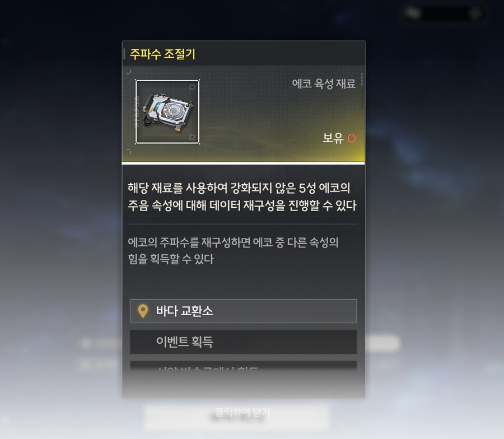The image size is (504, 439).
Task: Click the yellow 주파수 조절기 title
Action: [162, 54]
